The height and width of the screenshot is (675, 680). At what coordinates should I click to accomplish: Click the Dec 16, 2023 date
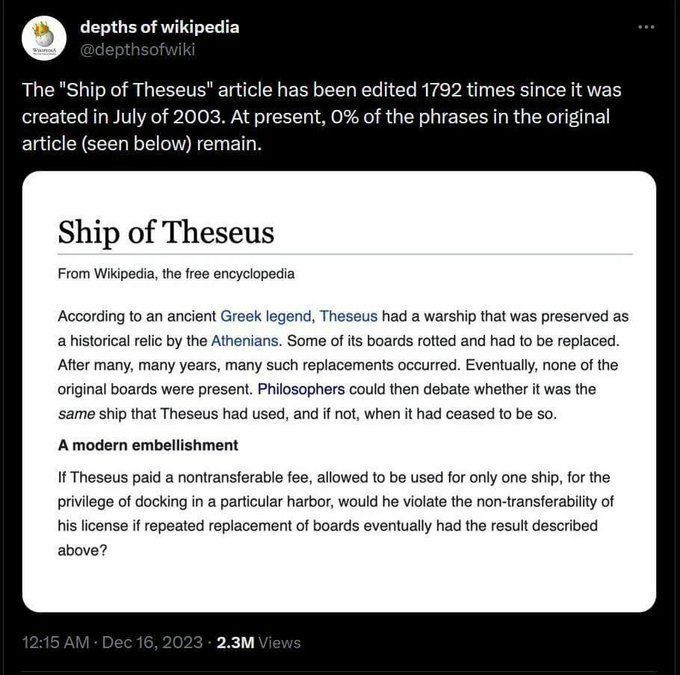(153, 642)
